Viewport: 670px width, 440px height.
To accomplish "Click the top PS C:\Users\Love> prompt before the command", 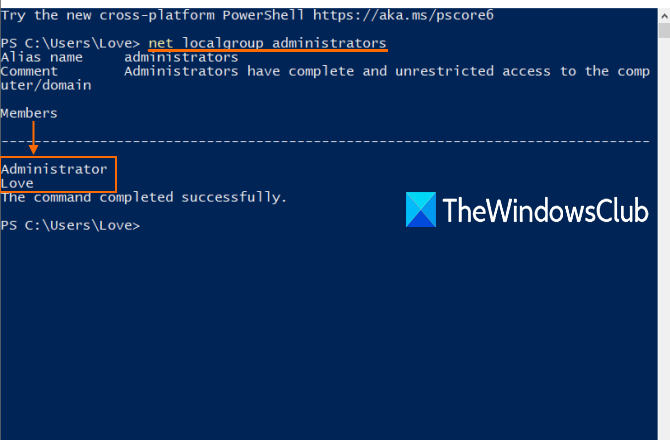I will tap(70, 44).
